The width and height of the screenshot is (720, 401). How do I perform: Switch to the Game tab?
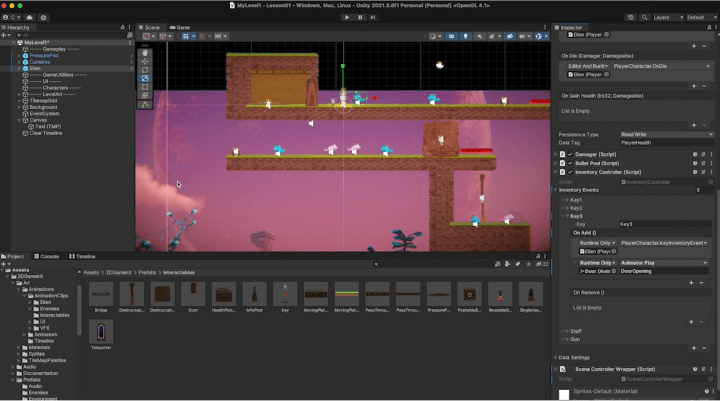click(183, 27)
